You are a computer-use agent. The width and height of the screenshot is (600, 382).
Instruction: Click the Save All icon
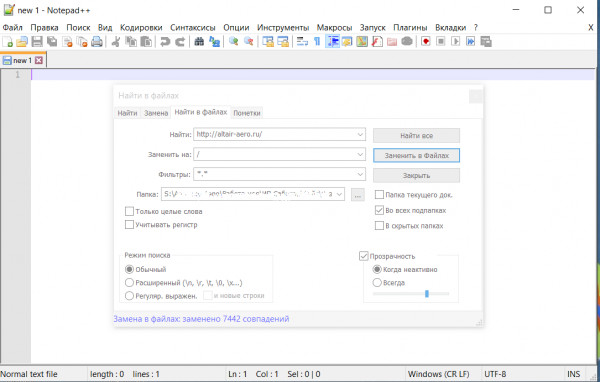(x=52, y=41)
